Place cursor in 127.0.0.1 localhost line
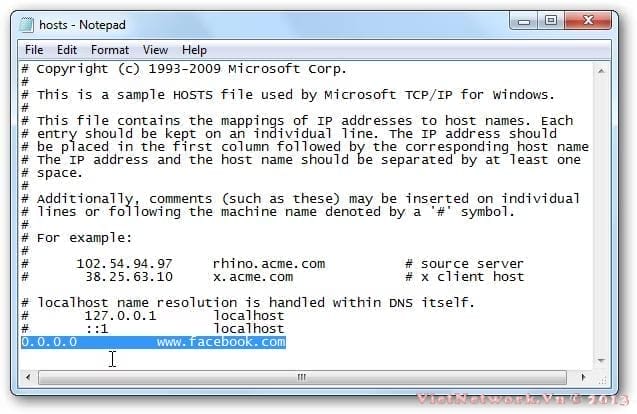The width and height of the screenshot is (637, 414). (152, 316)
